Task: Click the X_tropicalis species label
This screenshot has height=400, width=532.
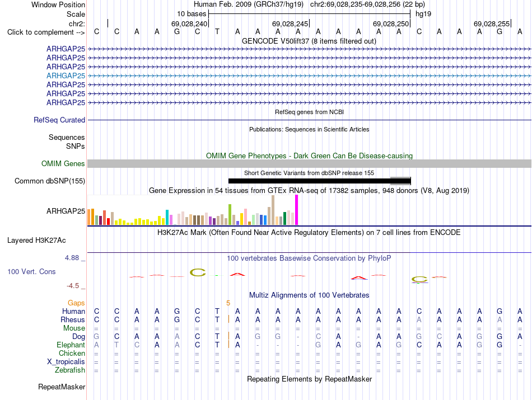Action: [66, 362]
